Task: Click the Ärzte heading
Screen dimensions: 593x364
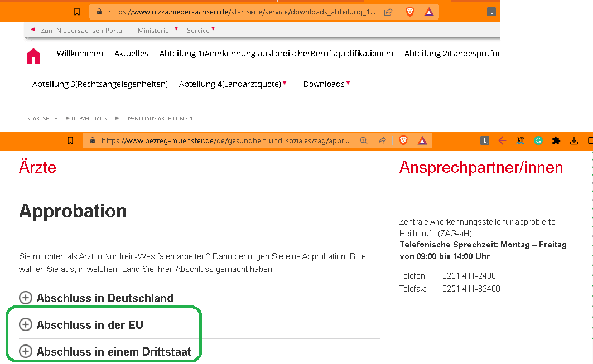Action: [x=37, y=167]
